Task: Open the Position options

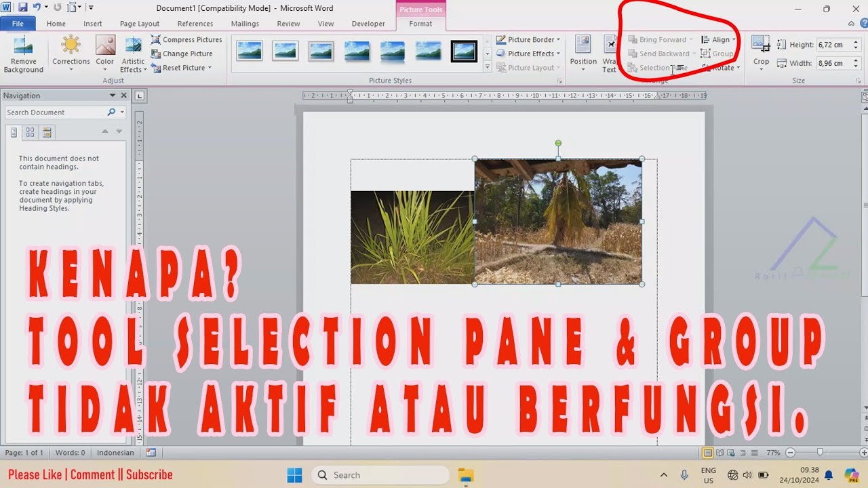Action: (x=583, y=54)
